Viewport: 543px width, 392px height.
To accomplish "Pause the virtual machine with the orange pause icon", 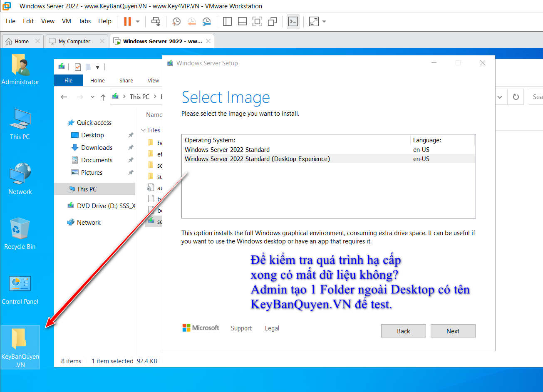I will 127,21.
